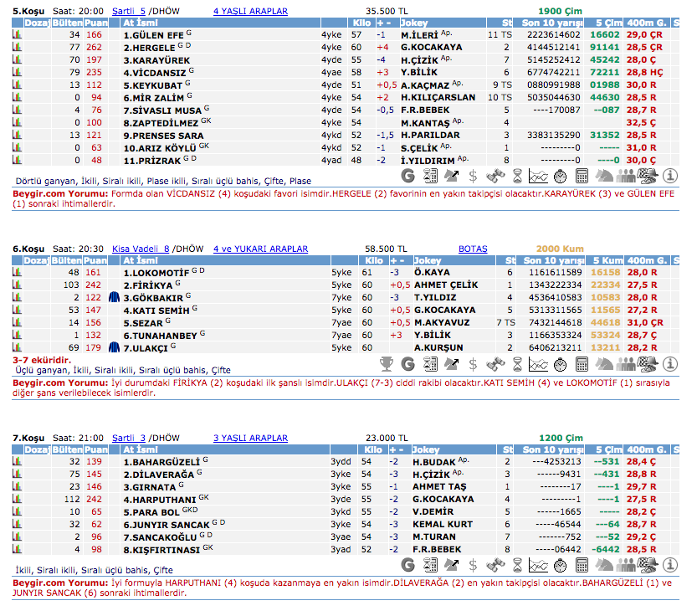The height and width of the screenshot is (616, 697).
Task: Open the "4 YAŞLI ARAPLAR" link
Action: pyautogui.click(x=250, y=12)
